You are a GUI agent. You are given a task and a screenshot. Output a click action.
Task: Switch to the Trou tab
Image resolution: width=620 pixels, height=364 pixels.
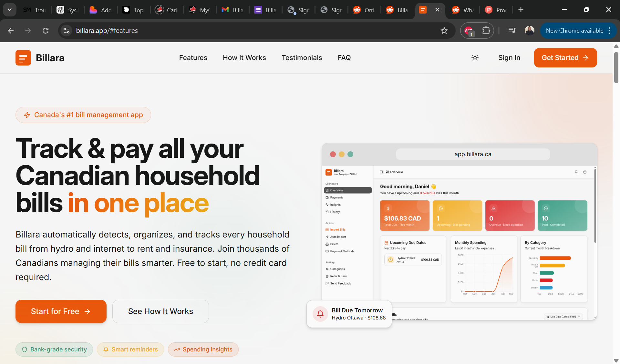[34, 10]
